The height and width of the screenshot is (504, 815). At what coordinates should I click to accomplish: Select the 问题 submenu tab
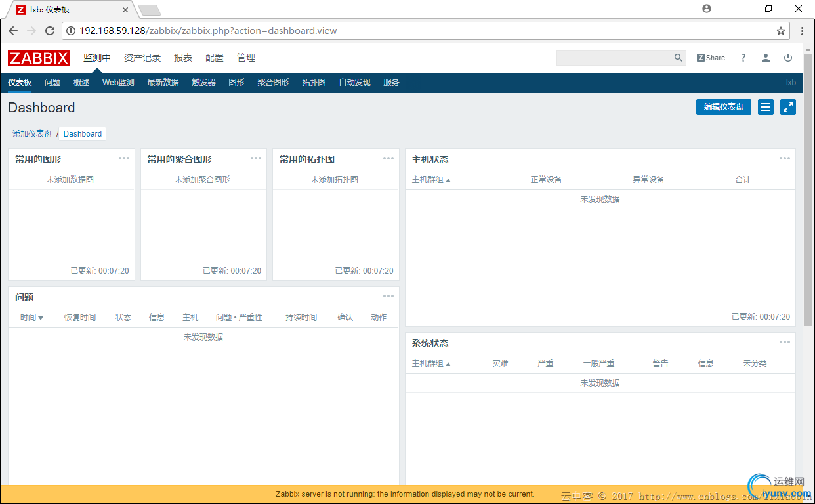pos(52,83)
